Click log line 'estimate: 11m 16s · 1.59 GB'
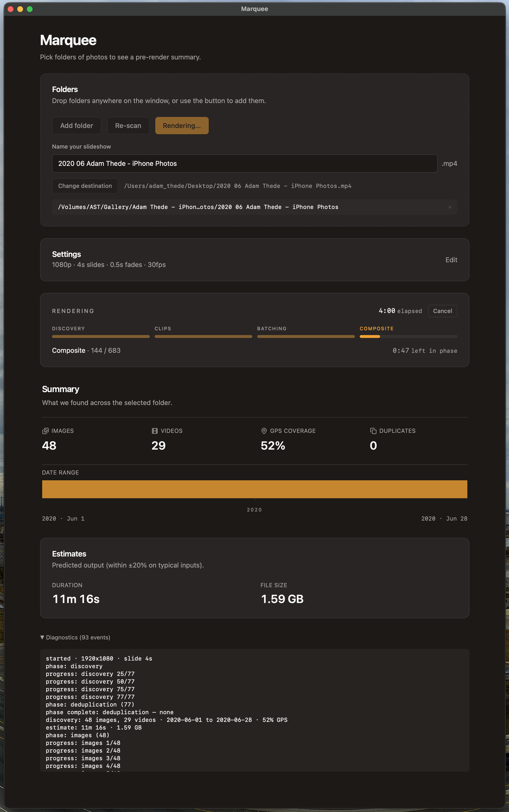Image resolution: width=509 pixels, height=812 pixels. (x=94, y=727)
